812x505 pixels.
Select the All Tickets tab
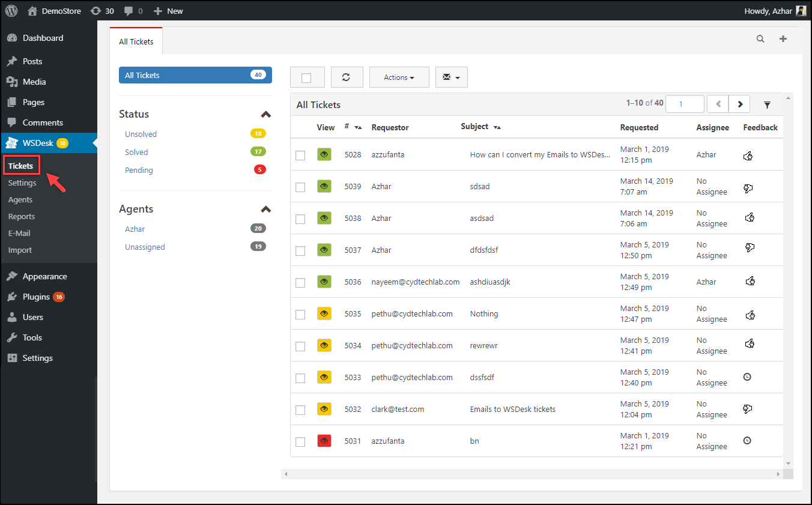pyautogui.click(x=136, y=41)
